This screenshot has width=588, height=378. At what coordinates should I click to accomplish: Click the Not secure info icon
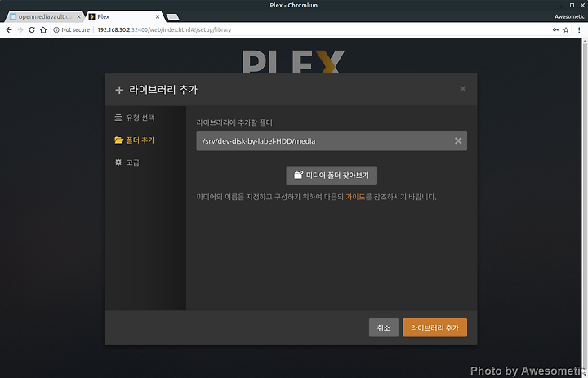[x=56, y=29]
